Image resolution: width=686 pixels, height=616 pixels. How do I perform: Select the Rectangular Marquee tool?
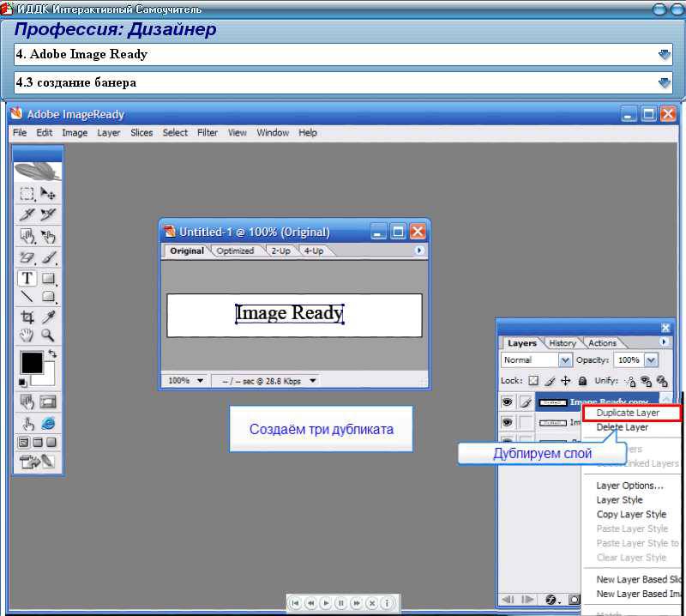(x=27, y=194)
